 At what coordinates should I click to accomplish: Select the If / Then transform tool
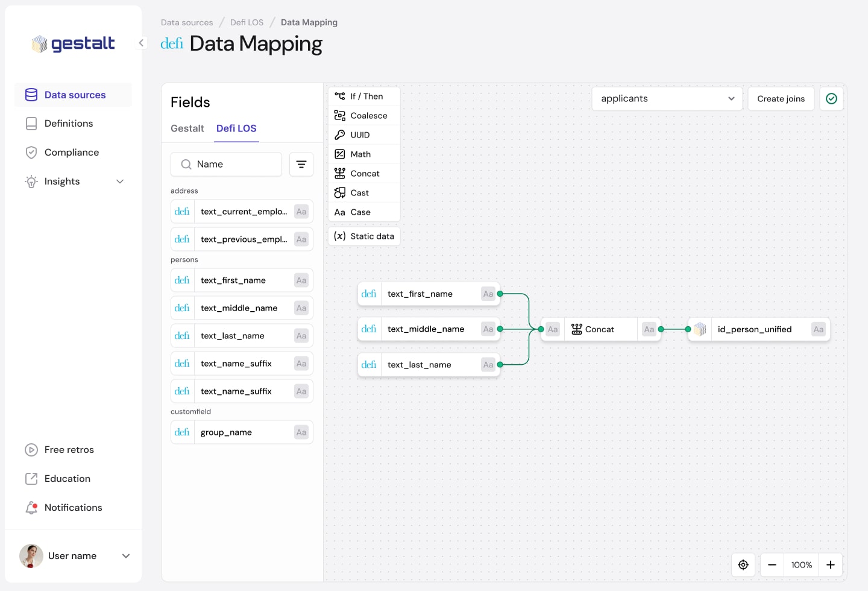[x=364, y=96]
